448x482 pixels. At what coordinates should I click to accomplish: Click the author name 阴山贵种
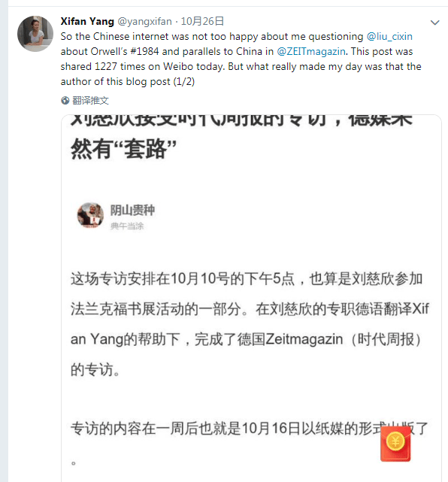[x=132, y=211]
